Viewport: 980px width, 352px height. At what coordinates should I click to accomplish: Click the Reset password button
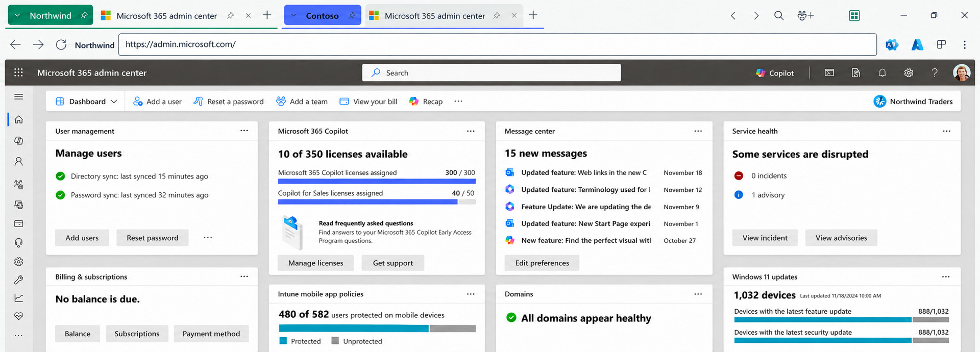pyautogui.click(x=153, y=238)
